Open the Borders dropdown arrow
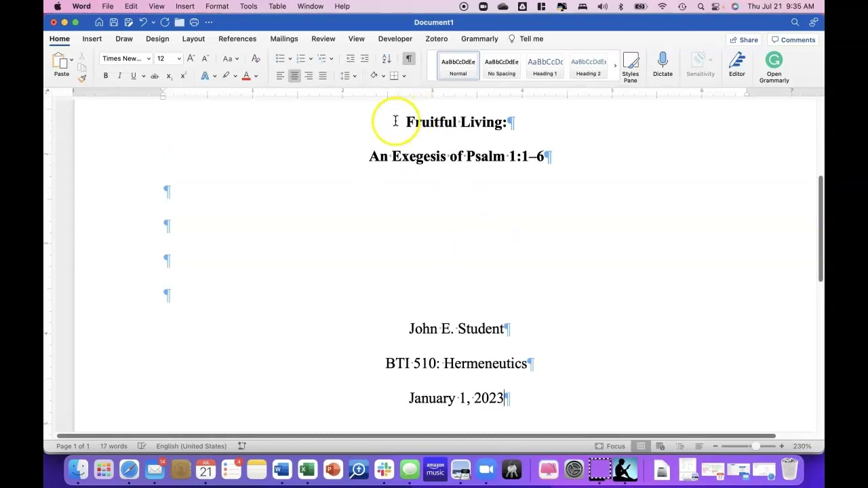The image size is (868, 488). [x=404, y=76]
